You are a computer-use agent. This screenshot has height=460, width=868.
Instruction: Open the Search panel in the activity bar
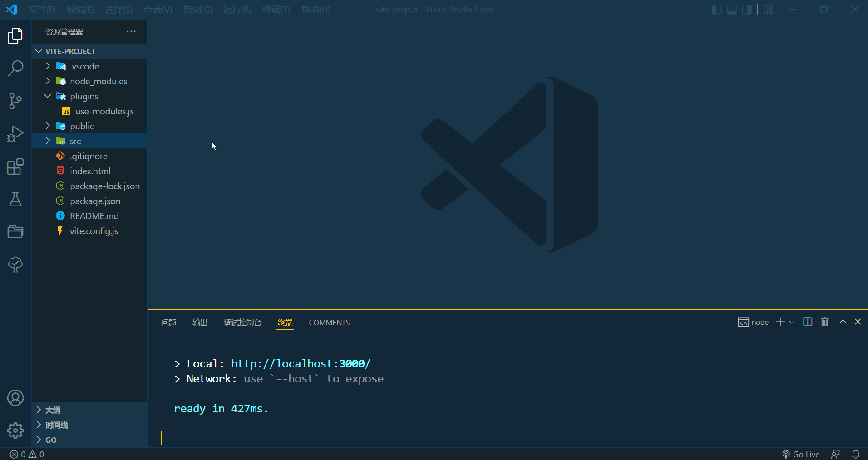pos(16,68)
